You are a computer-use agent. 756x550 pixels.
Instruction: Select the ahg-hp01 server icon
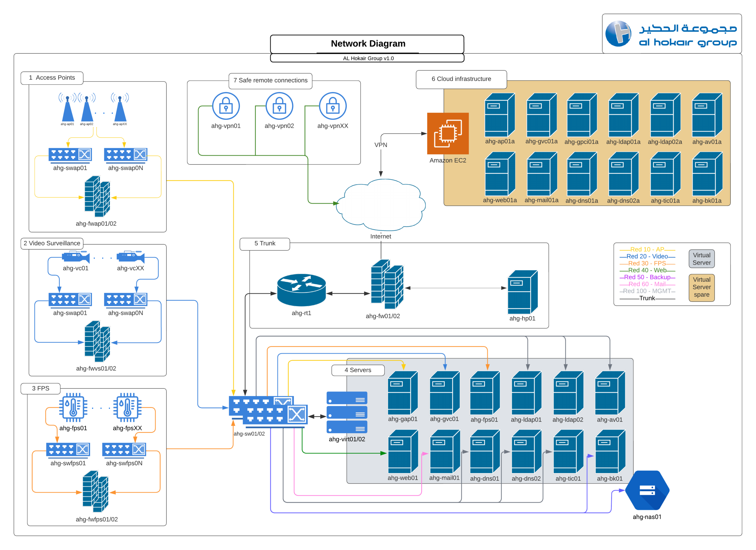(x=522, y=292)
